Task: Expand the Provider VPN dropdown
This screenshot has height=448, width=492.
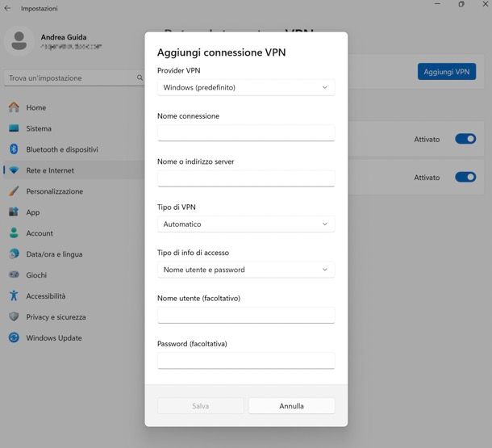Action: 246,87
